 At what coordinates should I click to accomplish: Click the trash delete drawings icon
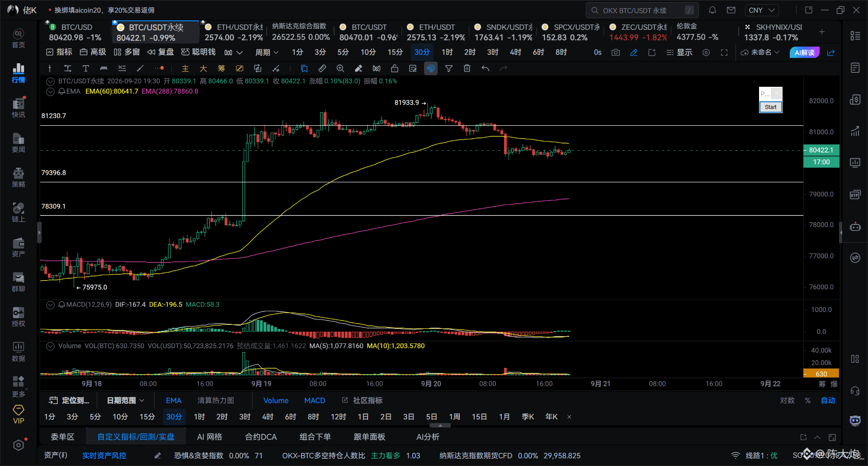pos(467,68)
